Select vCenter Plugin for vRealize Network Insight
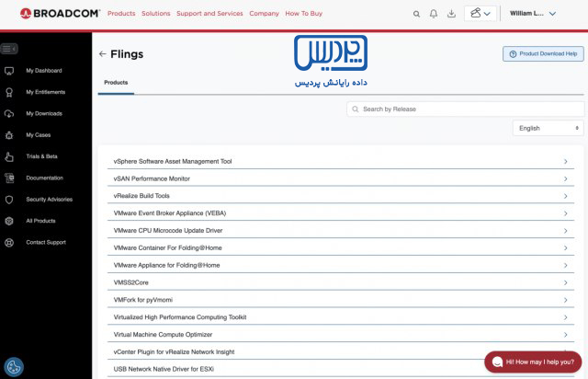Viewport: 588px width, 379px height. click(174, 352)
